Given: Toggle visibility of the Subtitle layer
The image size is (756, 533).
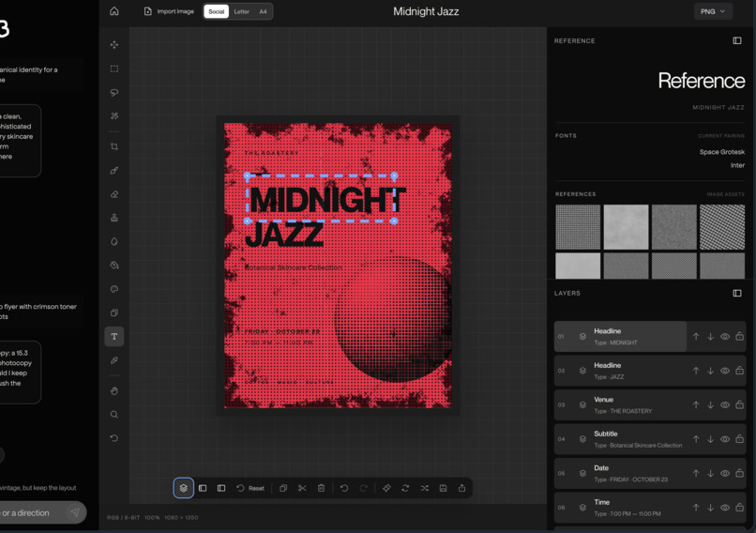Looking at the screenshot, I should click(725, 439).
